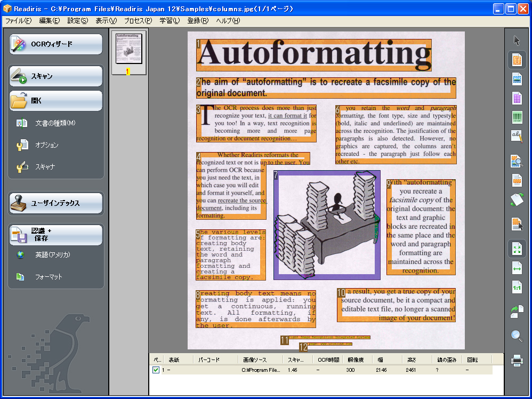Select the table zone tool
Viewport: 532px width, 399px height.
(517, 98)
